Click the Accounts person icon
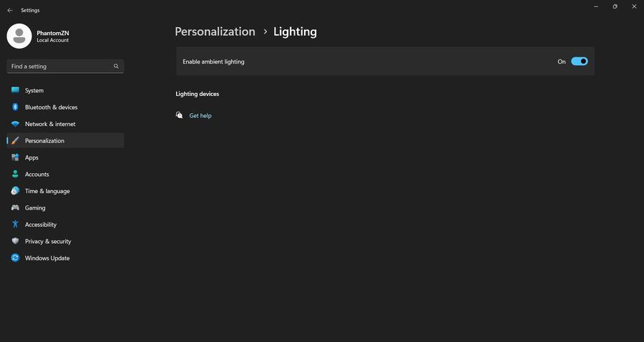 click(x=15, y=174)
